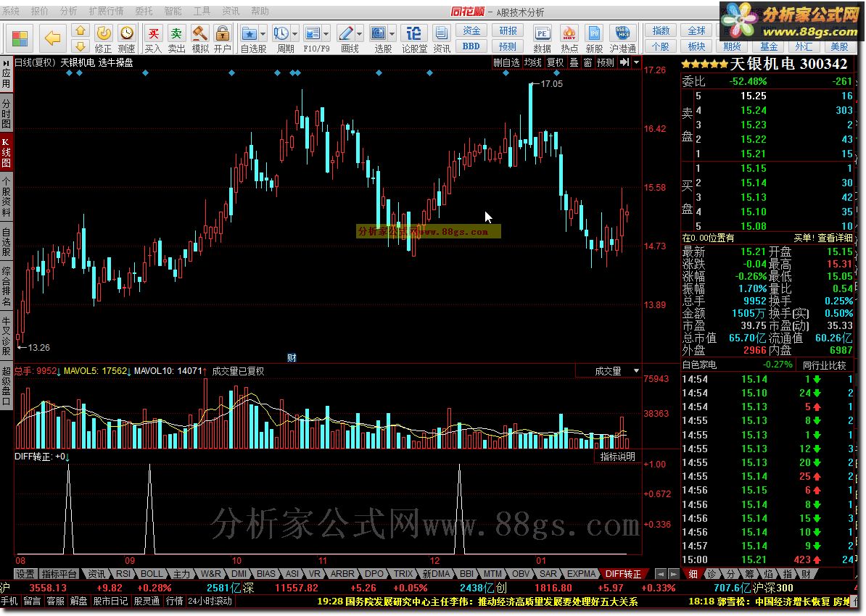Open the 系统 menu
This screenshot has width=866, height=616.
click(11, 11)
